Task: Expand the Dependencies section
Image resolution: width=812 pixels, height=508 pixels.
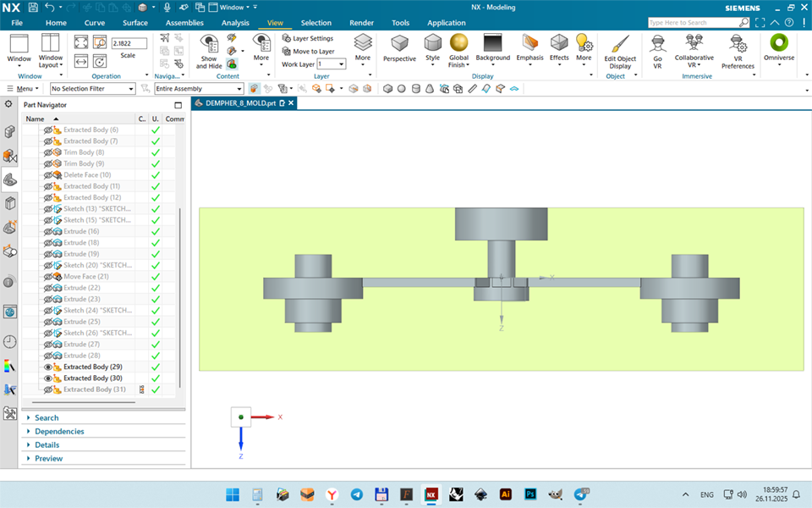Action: point(59,431)
